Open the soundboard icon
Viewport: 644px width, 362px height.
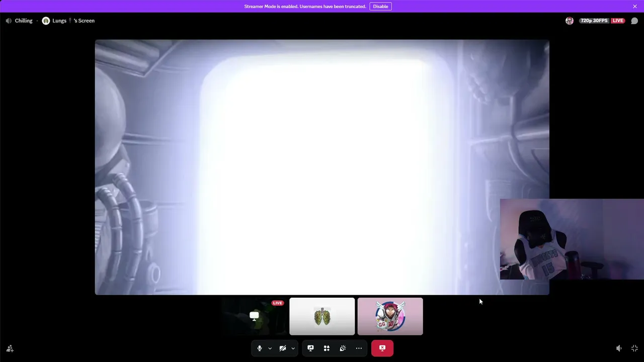point(343,348)
